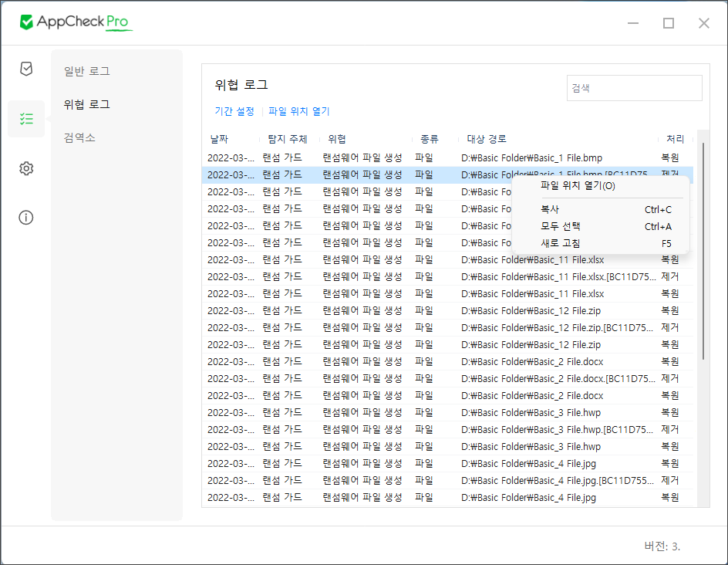This screenshot has width=728, height=565.
Task: Click the 검색 search field
Action: (x=634, y=88)
